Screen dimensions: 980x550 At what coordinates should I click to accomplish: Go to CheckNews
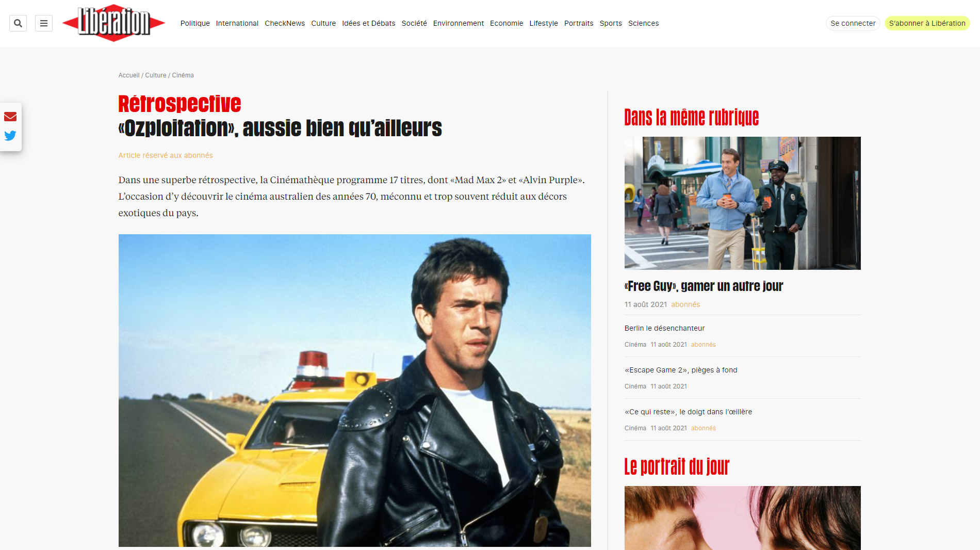pos(285,23)
